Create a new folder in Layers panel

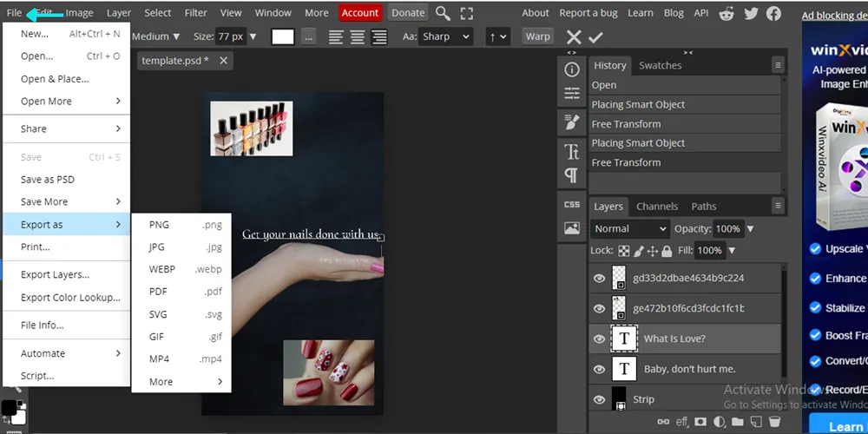[738, 422]
